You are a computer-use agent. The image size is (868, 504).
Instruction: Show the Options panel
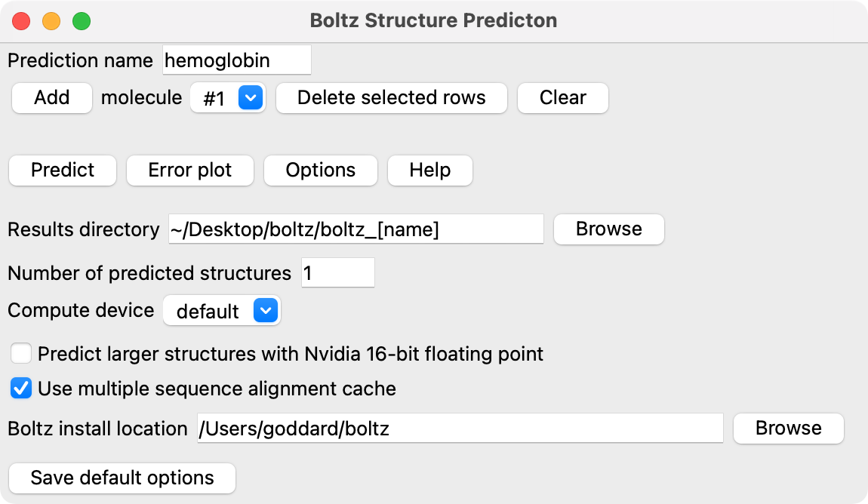[x=320, y=171]
